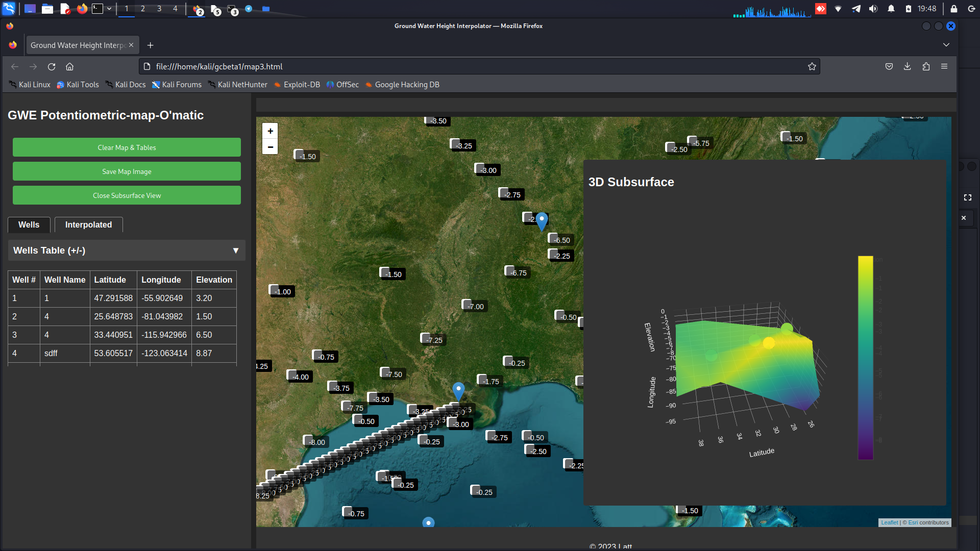Click the blue well marker near -2.75
Viewport: 980px width, 551px height.
tap(542, 220)
